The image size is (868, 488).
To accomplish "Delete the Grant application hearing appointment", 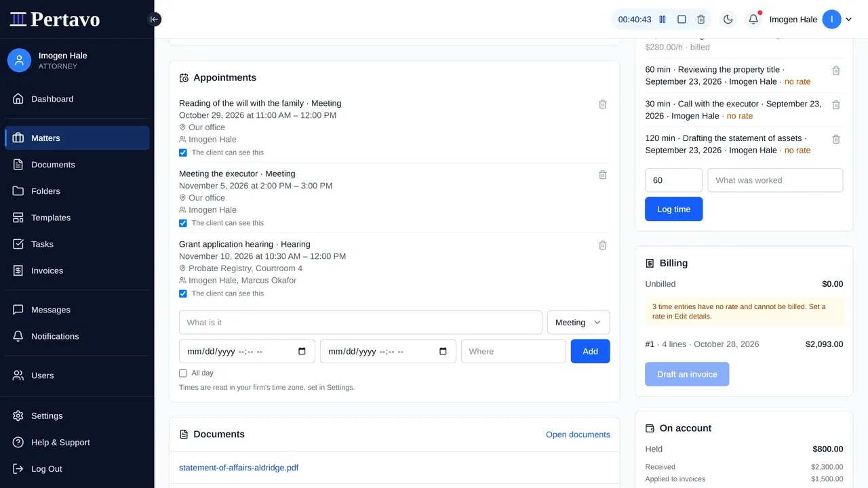I will (x=603, y=245).
